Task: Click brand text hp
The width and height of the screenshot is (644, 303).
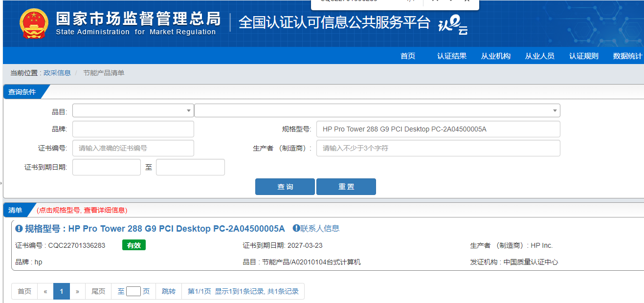Action: tap(38, 262)
